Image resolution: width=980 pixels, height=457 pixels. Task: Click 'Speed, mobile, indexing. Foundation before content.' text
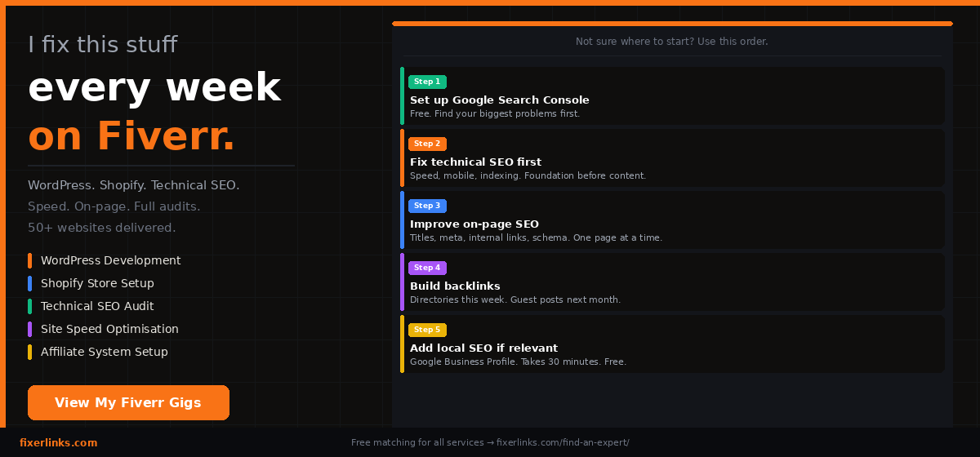[x=528, y=175]
